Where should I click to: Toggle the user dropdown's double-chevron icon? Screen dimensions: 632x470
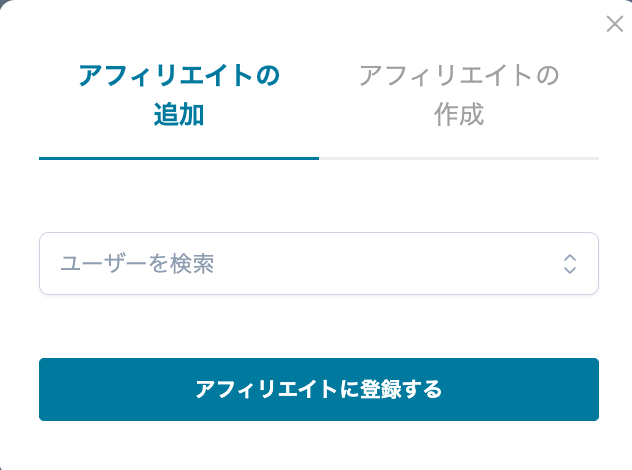point(570,264)
